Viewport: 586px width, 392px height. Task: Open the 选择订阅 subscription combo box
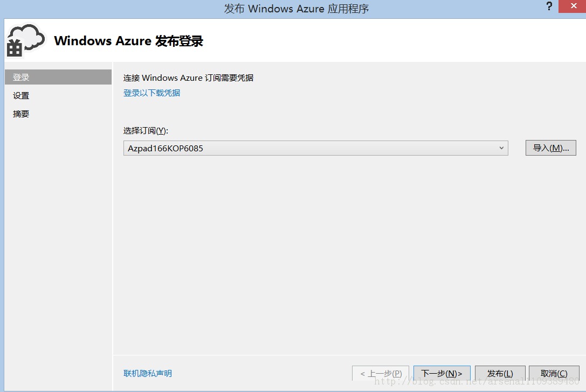[316, 148]
